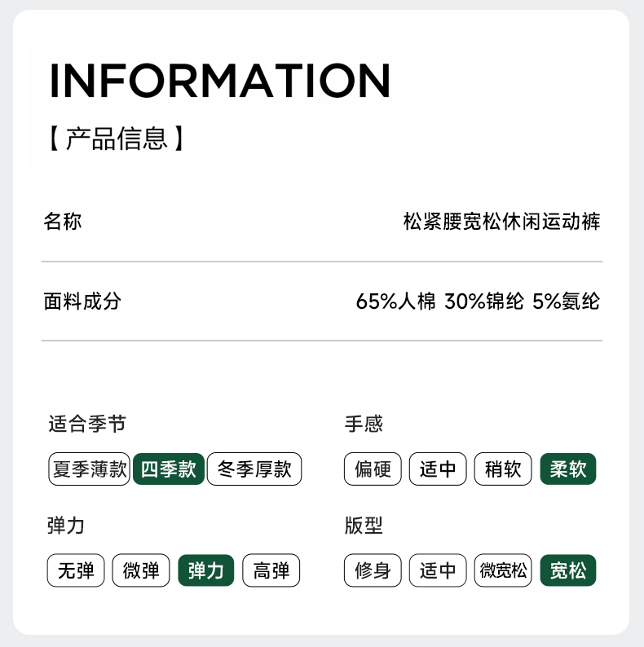Screen dimensions: 644x647
Task: Select 适中 under 版型
Action: 438,570
